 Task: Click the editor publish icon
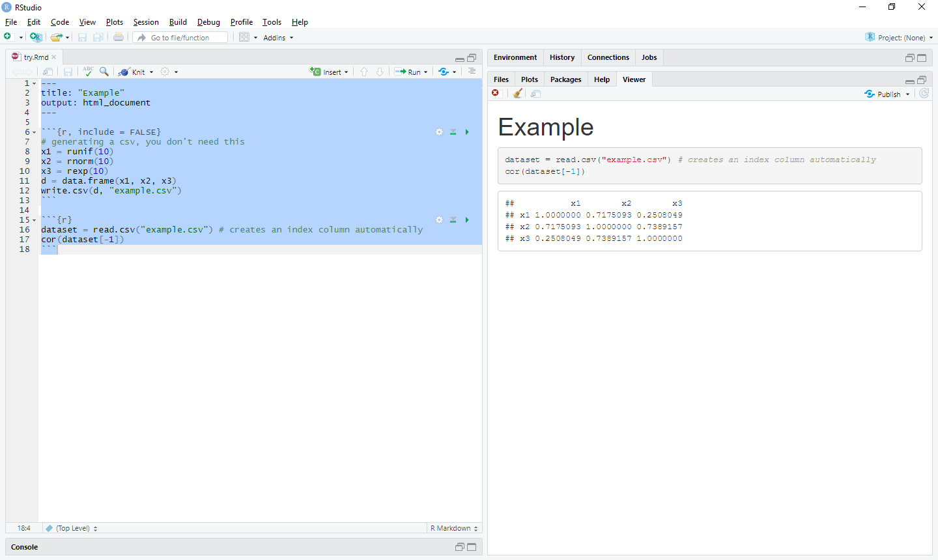click(x=444, y=72)
